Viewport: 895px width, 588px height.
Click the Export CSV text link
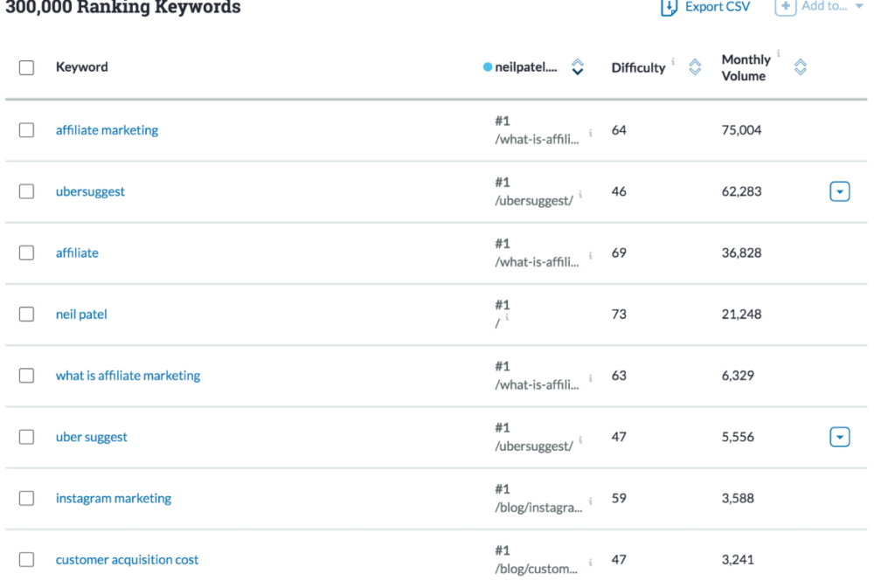718,7
